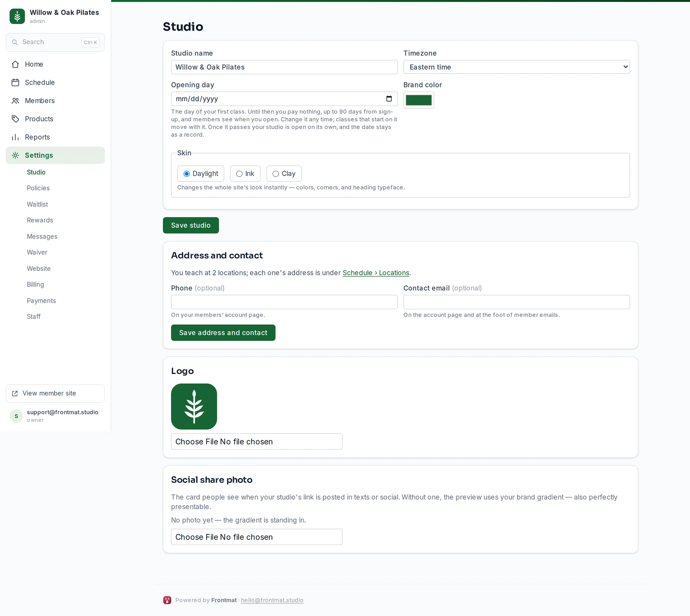Viewport: 690px width, 616px height.
Task: Click the Schedule calendar icon in sidebar
Action: point(15,82)
